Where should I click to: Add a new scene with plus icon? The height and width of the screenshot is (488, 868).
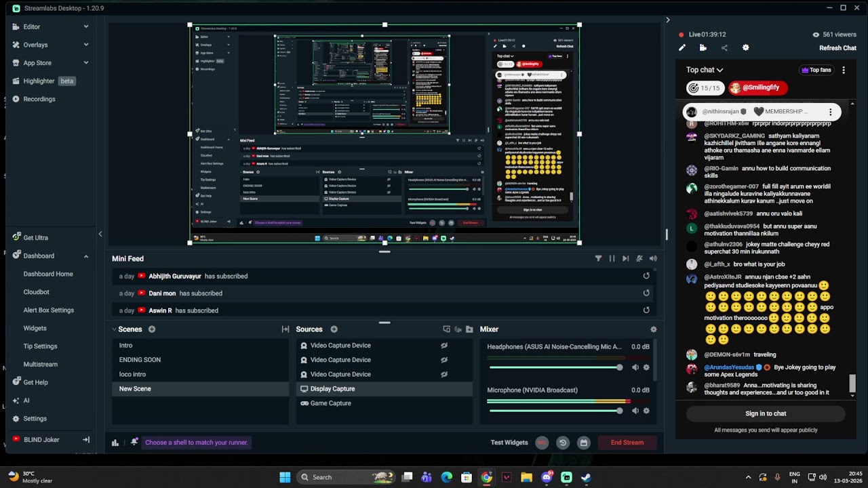click(x=152, y=329)
